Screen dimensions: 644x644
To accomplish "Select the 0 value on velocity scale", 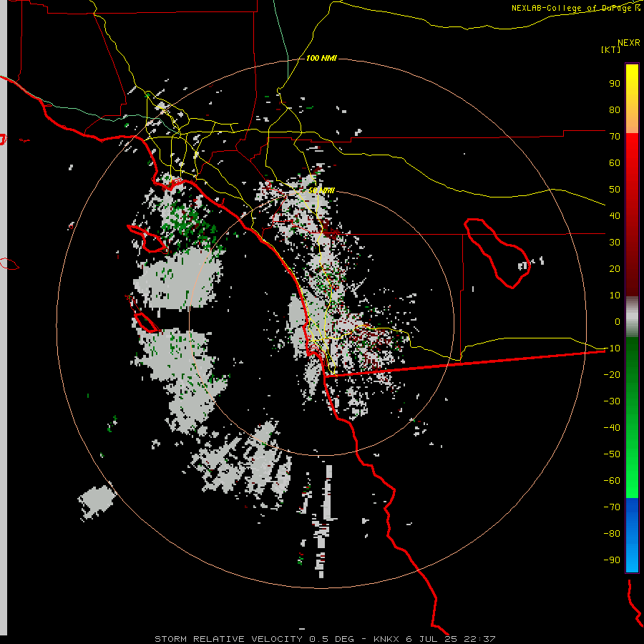I will (618, 322).
